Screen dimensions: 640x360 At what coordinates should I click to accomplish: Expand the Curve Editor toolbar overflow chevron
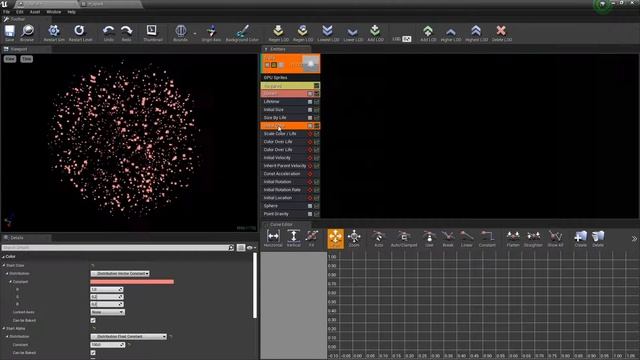click(x=634, y=239)
